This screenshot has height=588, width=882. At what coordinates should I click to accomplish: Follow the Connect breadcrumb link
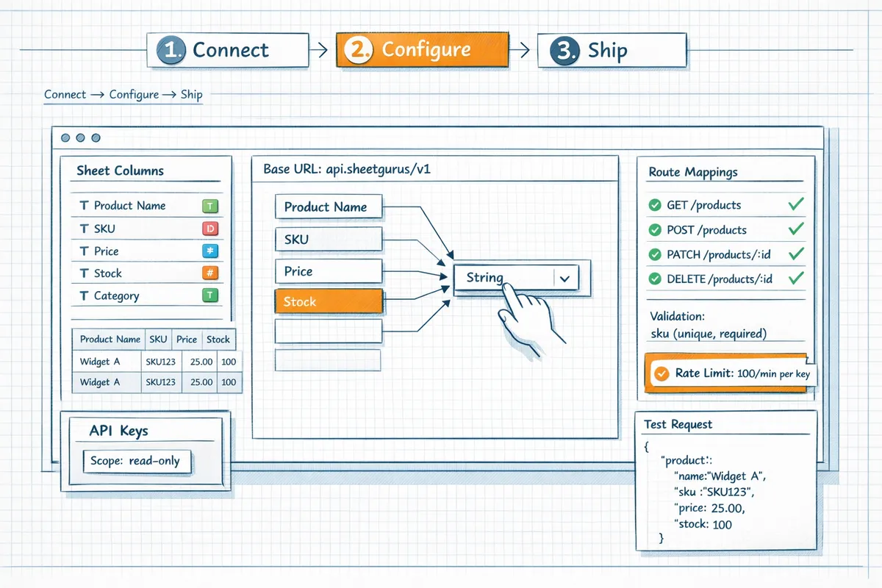click(65, 94)
